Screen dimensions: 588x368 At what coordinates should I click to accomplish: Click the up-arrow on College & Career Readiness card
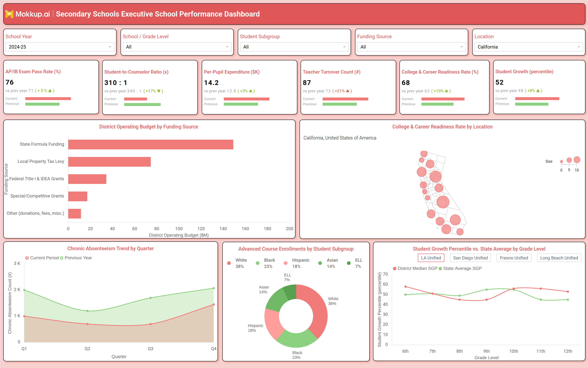(446, 91)
